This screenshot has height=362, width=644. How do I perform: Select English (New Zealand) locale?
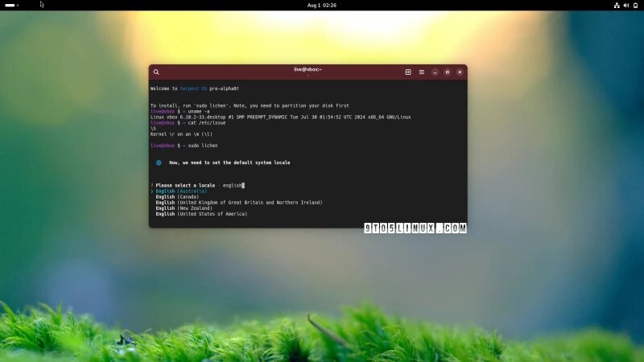[x=184, y=208]
